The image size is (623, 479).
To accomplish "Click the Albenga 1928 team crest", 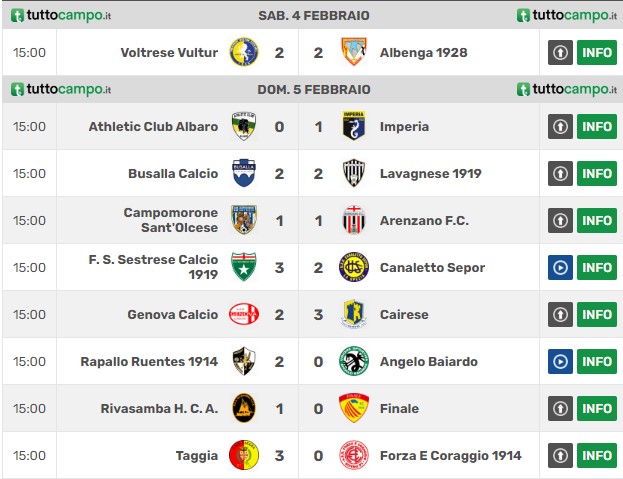I will click(354, 52).
